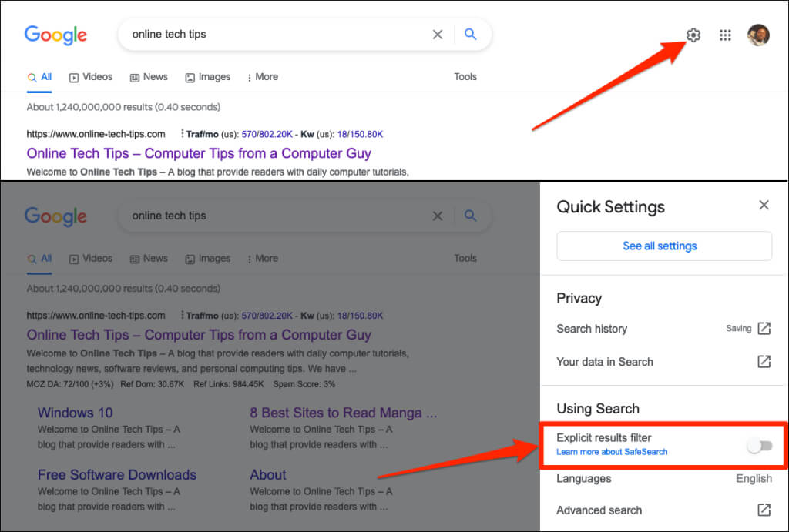789x532 pixels.
Task: Close the Quick Settings panel
Action: pyautogui.click(x=764, y=205)
